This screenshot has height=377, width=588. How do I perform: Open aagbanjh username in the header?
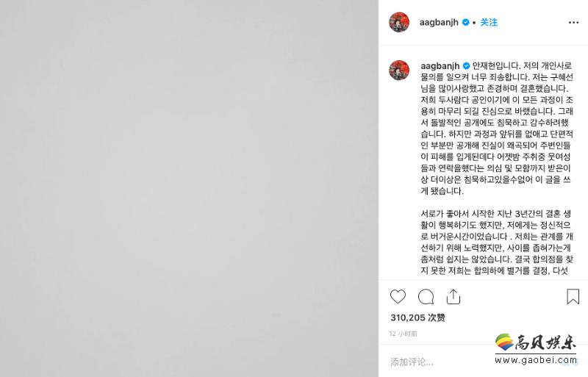pyautogui.click(x=439, y=23)
